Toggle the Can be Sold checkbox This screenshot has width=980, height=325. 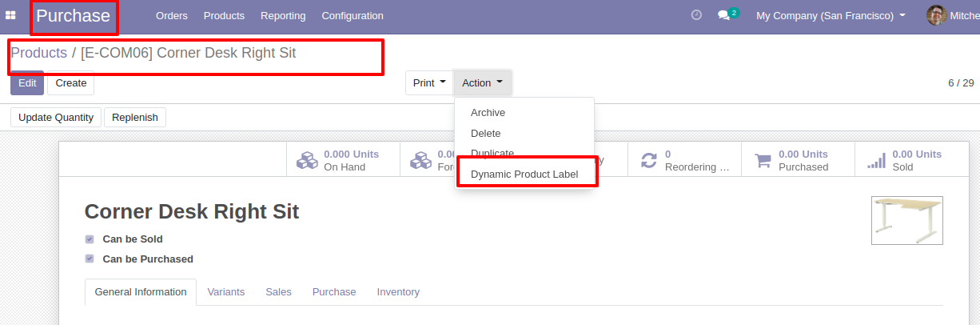coord(90,239)
